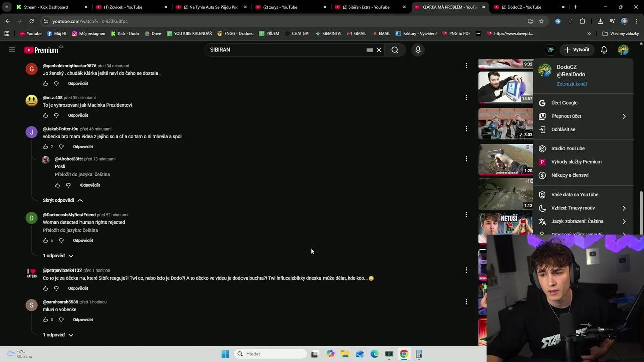Reload the page in Chrome
Viewport: 644px width, 362px height.
coord(31,21)
